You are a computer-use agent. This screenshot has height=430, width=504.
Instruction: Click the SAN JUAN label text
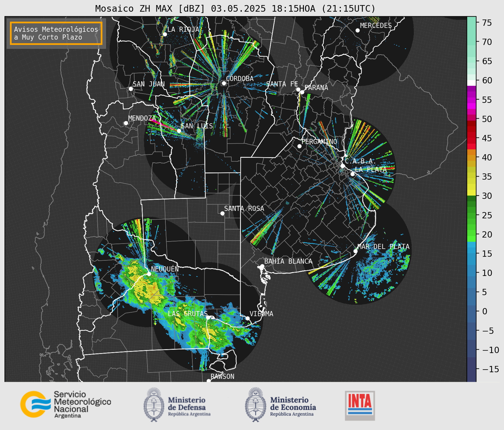(x=149, y=84)
